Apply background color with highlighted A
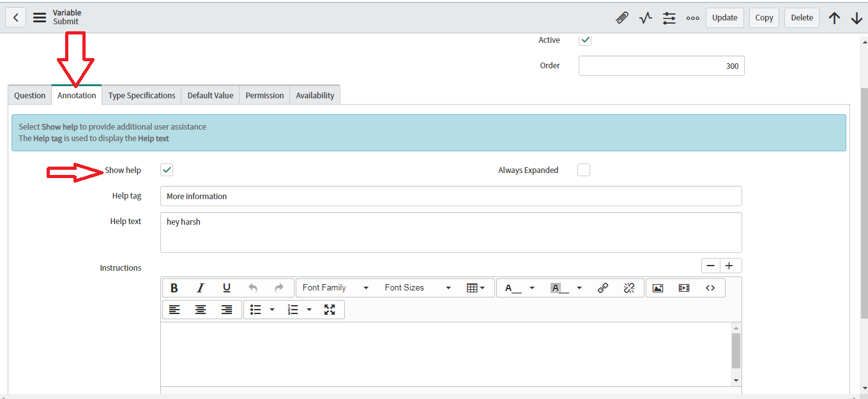 pos(560,288)
